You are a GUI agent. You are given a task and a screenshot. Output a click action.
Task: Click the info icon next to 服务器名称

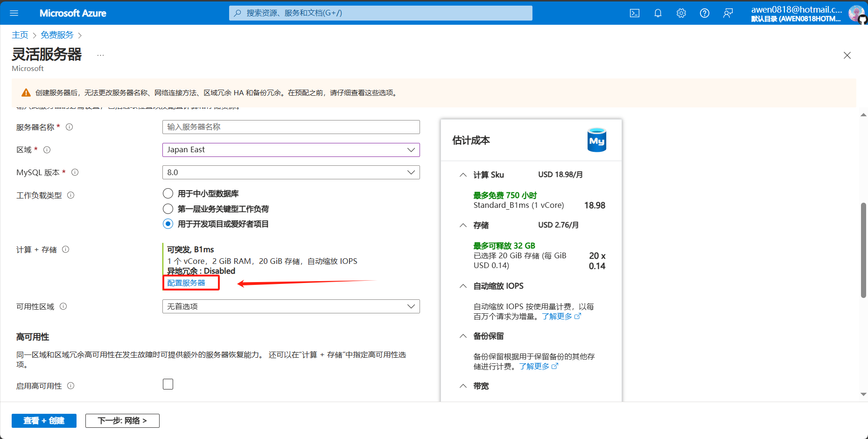pyautogui.click(x=69, y=127)
